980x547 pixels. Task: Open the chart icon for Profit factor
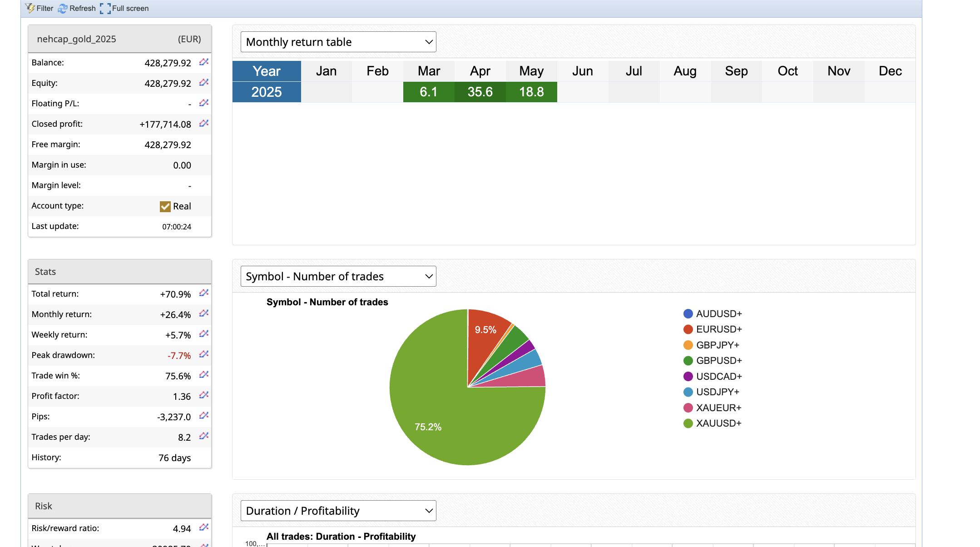(204, 395)
